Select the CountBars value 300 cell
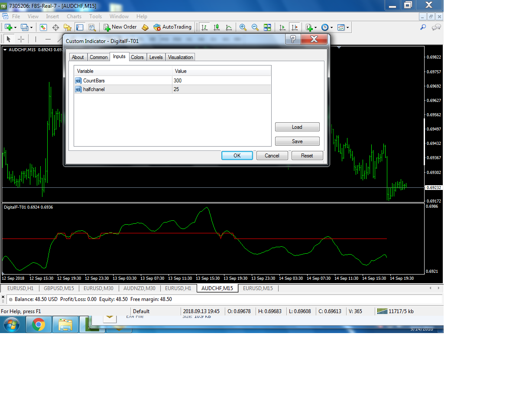 pos(221,81)
